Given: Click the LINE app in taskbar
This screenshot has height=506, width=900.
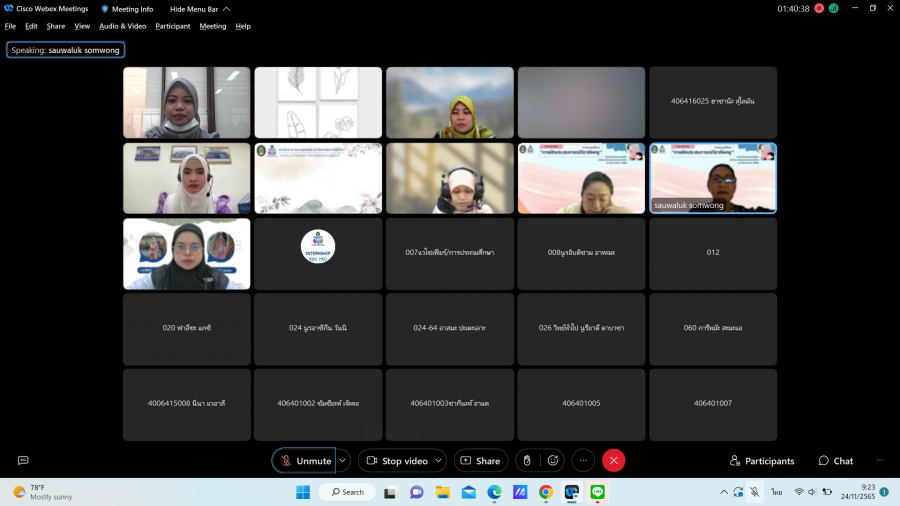Looking at the screenshot, I should (598, 492).
